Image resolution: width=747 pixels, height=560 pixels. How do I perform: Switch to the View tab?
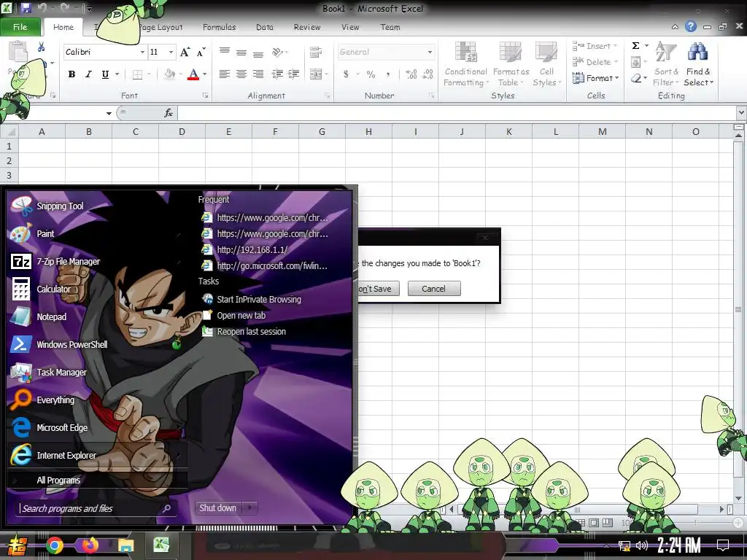[350, 27]
